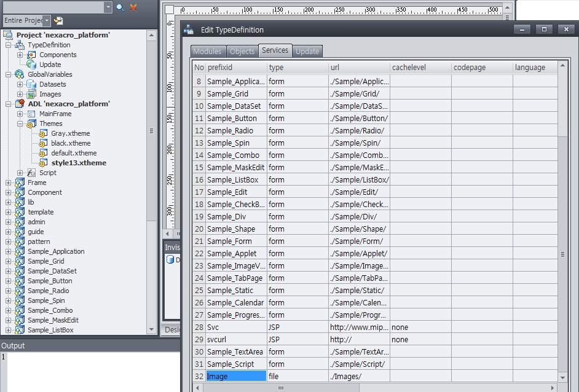Screen dimensions: 579x392
Task: Expand the Sample_Grid service node
Action: [x=8, y=261]
